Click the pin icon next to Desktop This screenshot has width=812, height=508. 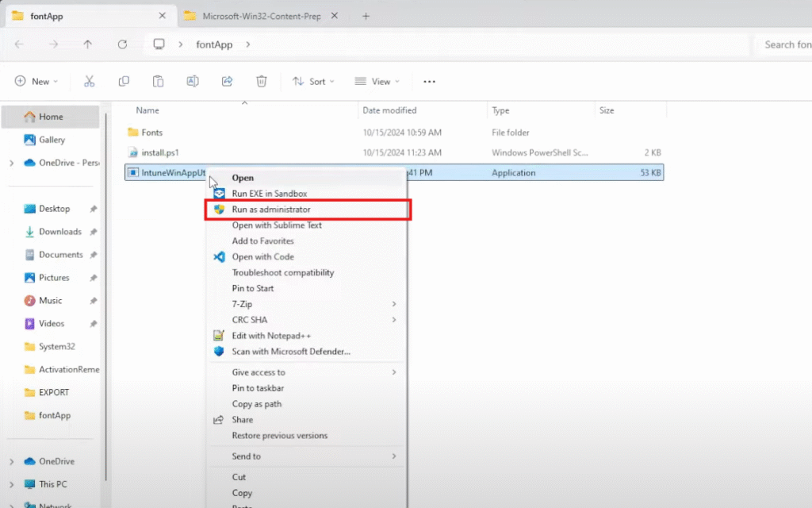[x=94, y=209]
